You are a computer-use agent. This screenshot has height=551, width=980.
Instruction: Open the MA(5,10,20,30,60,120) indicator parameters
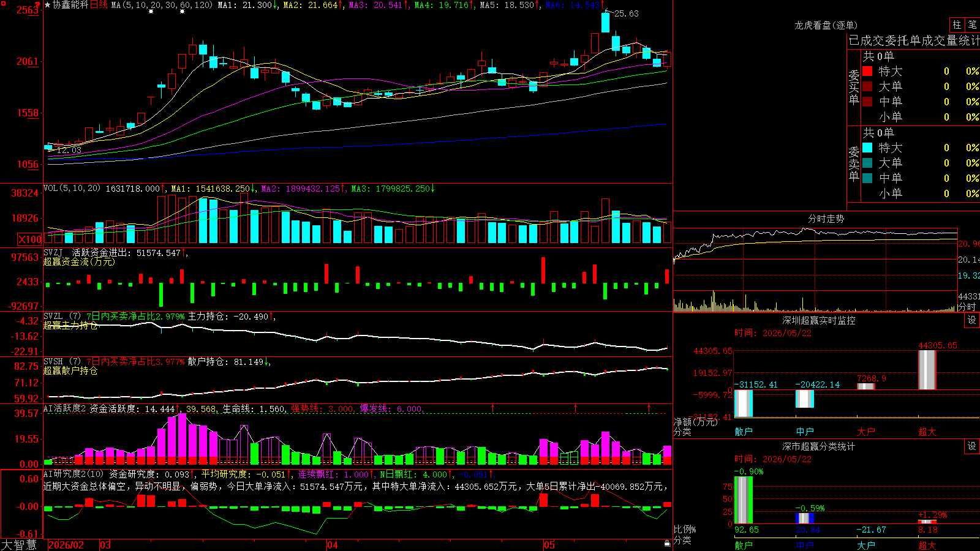(162, 5)
